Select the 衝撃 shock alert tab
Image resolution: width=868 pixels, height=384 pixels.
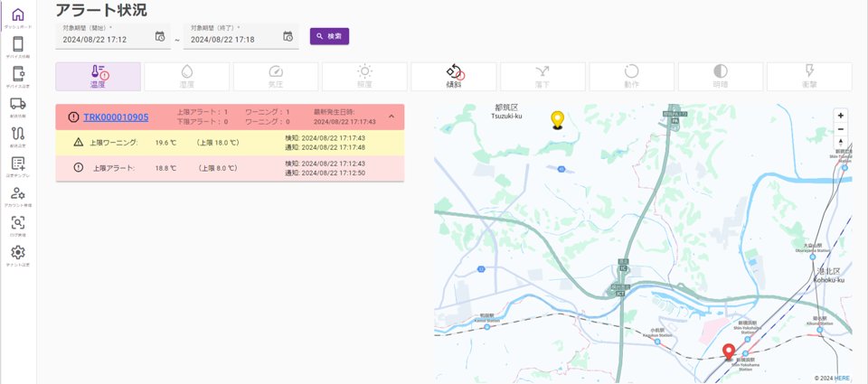809,77
